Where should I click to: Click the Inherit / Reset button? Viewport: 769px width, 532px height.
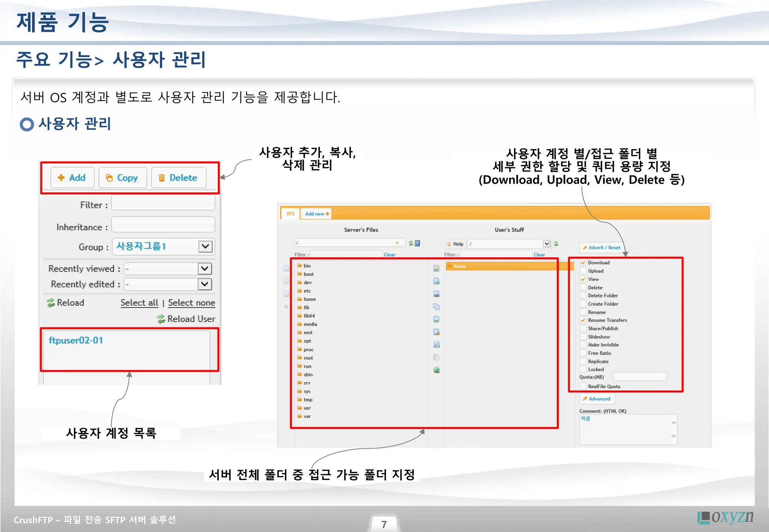(x=602, y=248)
